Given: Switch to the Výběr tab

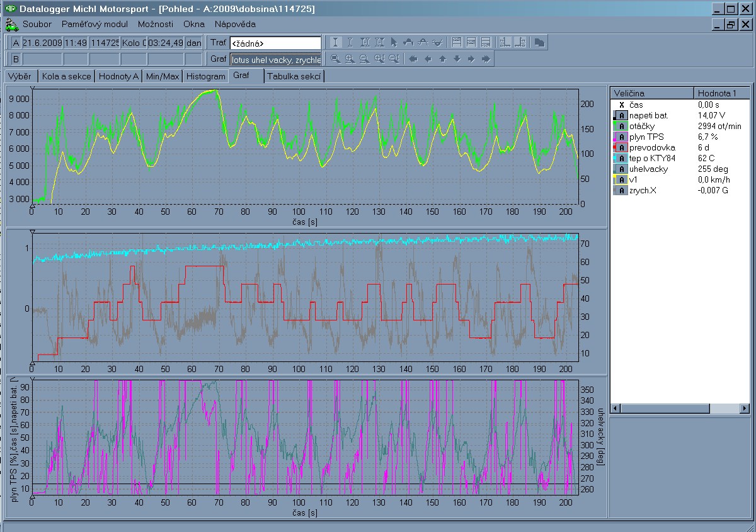Looking at the screenshot, I should 20,76.
